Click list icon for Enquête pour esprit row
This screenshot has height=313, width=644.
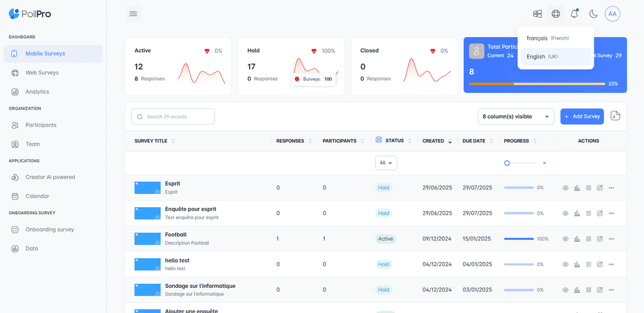[x=588, y=213]
